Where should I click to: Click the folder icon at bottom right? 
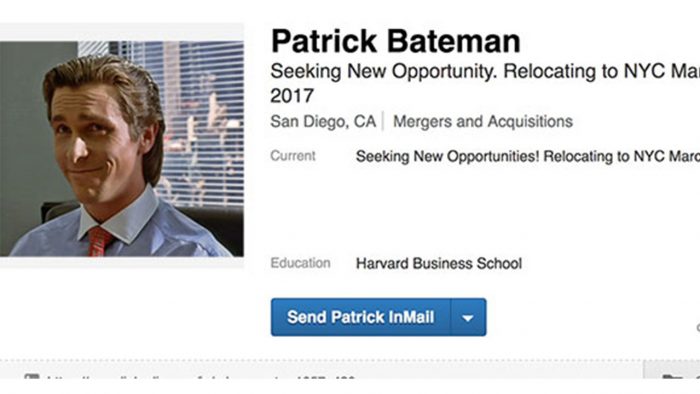672,377
